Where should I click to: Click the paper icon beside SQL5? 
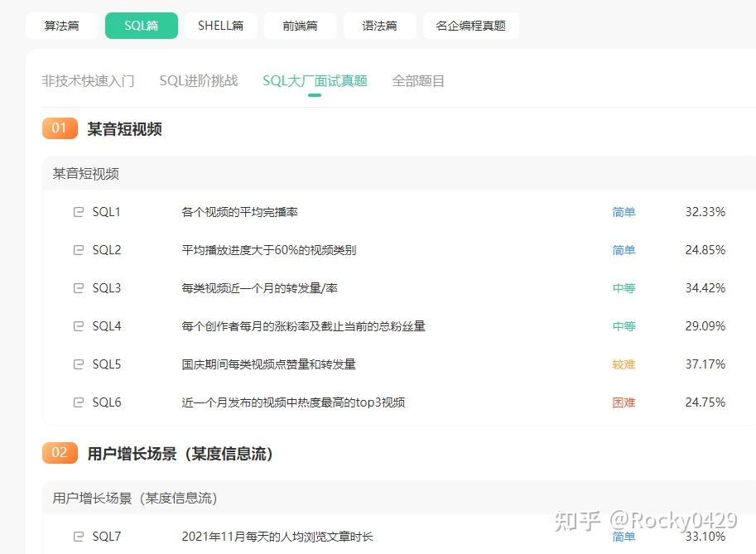[x=78, y=364]
